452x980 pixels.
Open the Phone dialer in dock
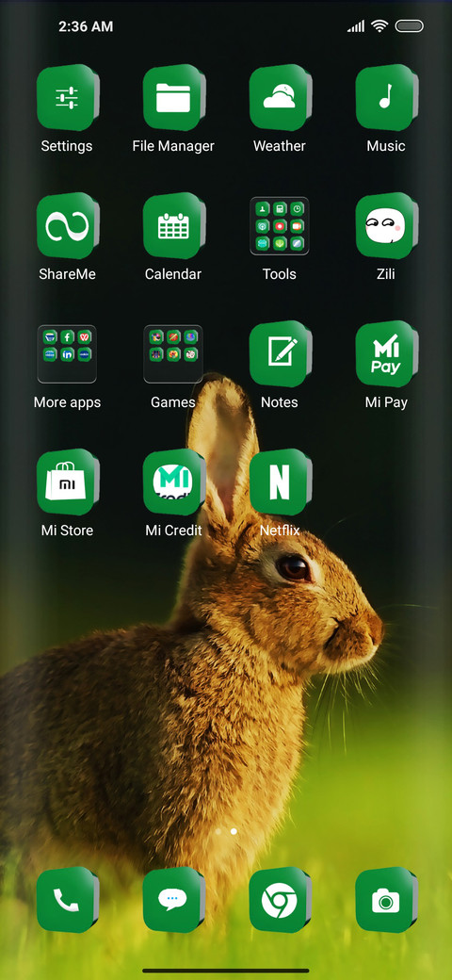click(x=68, y=900)
